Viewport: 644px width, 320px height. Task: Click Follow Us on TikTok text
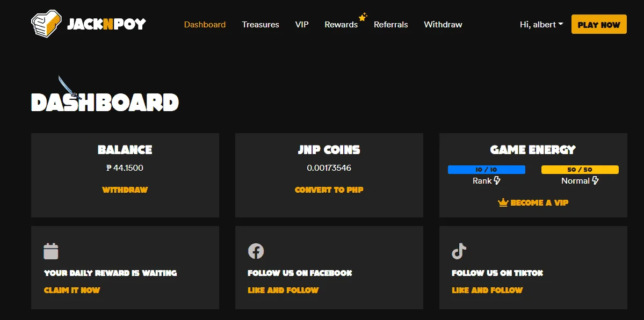pos(497,273)
